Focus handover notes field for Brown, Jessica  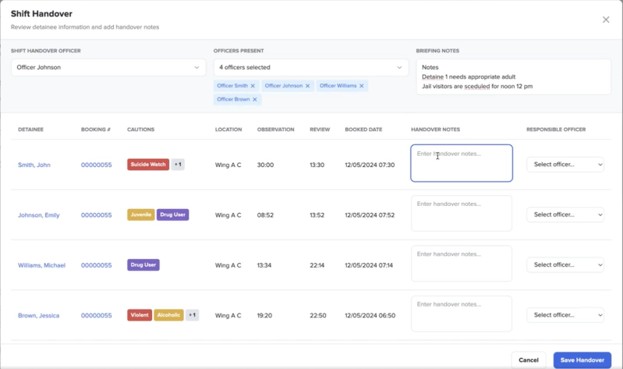click(461, 314)
